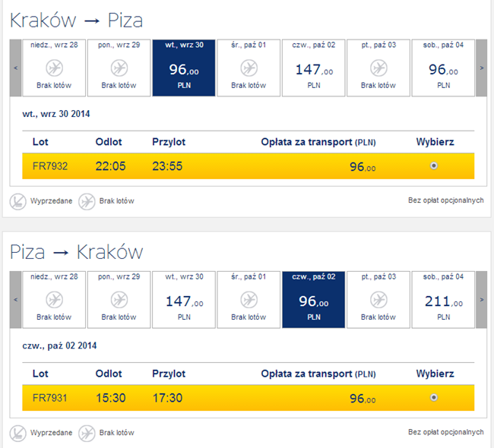This screenshot has height=448, width=494.
Task: Click Wyprzedane legend icon under Kraków → Piza
Action: 18,201
